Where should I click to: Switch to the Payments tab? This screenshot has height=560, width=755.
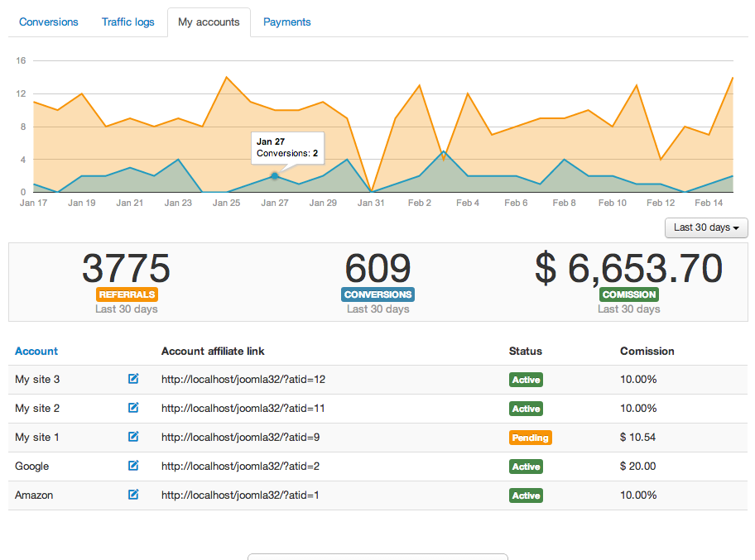[x=286, y=22]
